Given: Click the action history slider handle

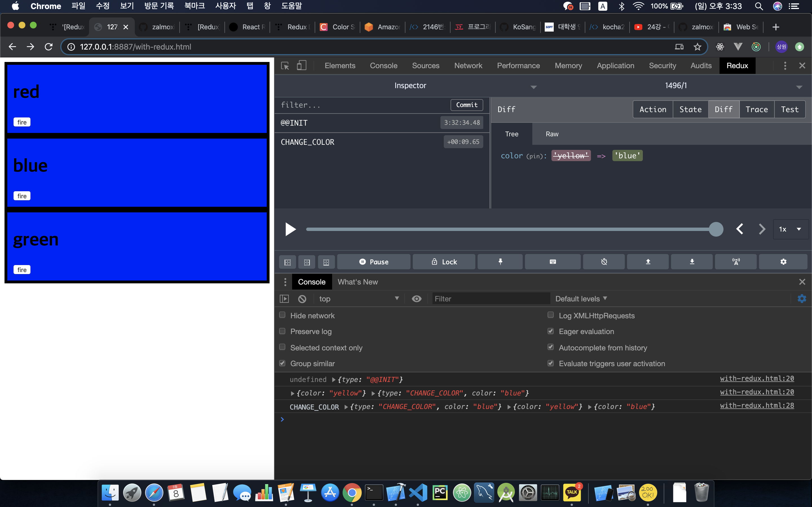Looking at the screenshot, I should tap(716, 229).
